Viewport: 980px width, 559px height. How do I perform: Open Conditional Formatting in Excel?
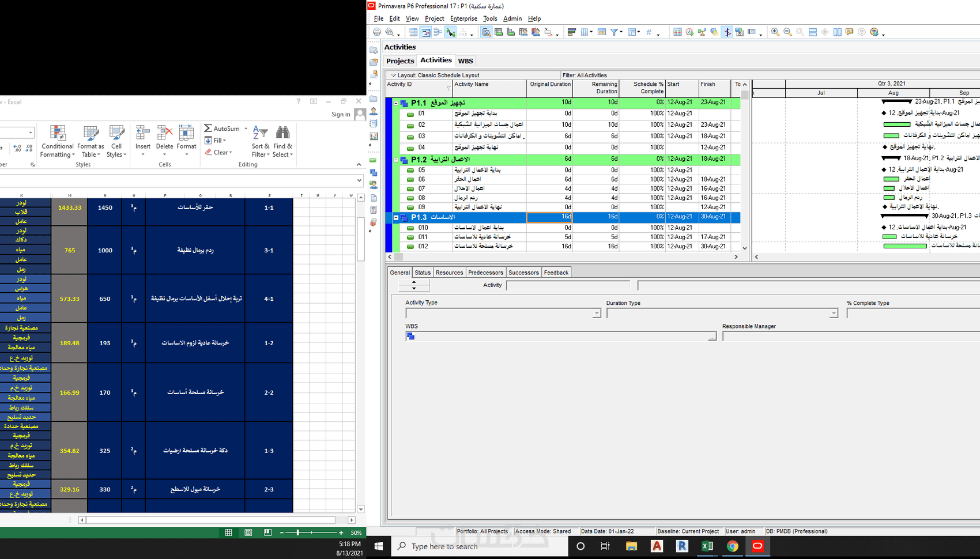(x=58, y=142)
